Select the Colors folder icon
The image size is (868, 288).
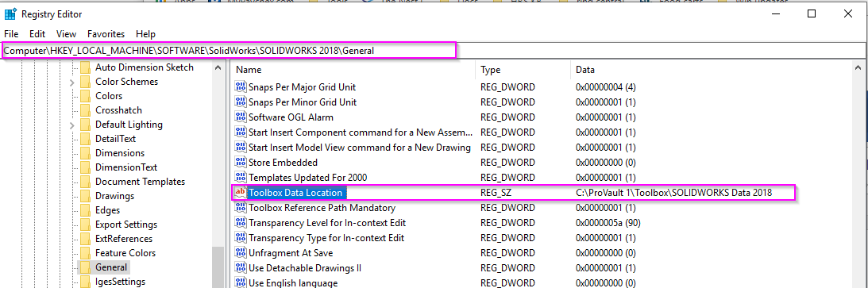(85, 96)
